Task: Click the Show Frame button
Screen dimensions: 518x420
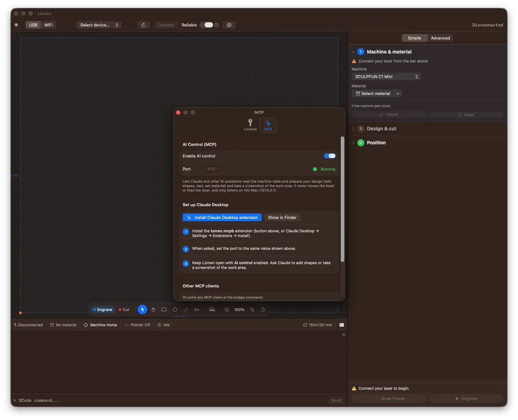Action: click(389, 398)
